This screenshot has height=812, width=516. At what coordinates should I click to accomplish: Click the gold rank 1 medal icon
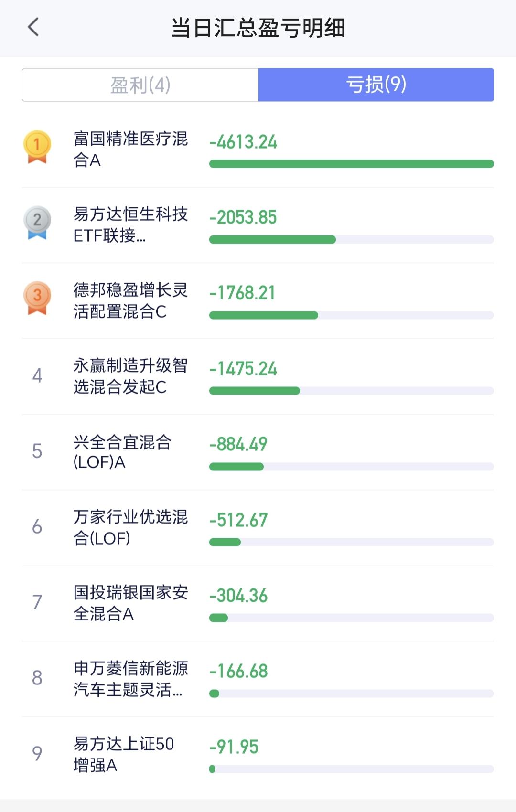(37, 147)
